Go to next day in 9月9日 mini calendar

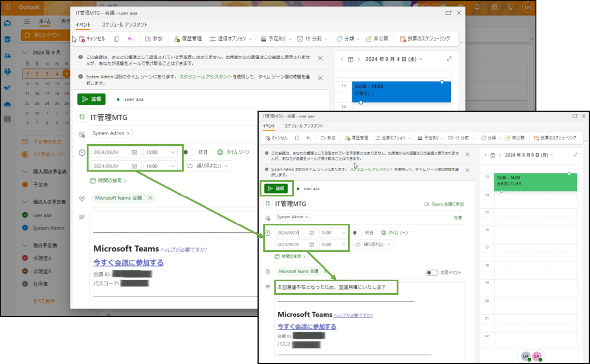pyautogui.click(x=500, y=155)
